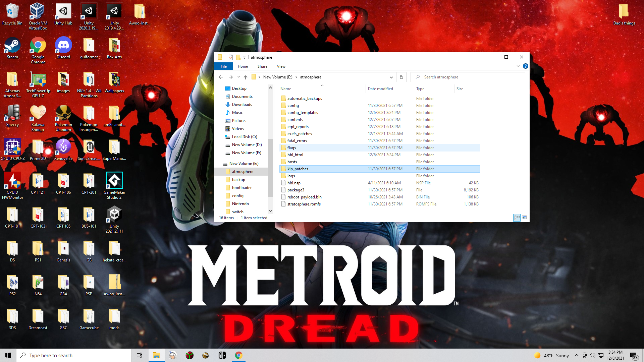
Task: Select the Recycle Bin icon
Action: pyautogui.click(x=12, y=14)
